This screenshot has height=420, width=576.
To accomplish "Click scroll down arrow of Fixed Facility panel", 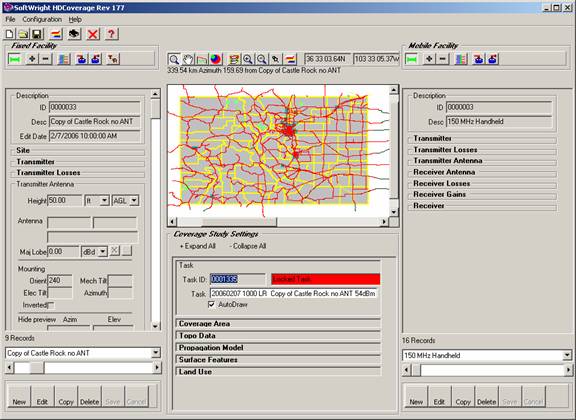I will point(155,326).
